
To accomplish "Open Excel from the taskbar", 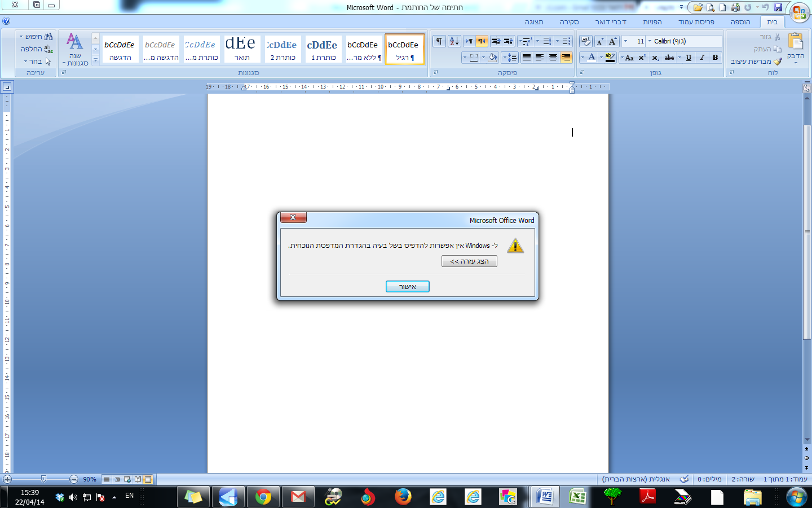I will point(577,497).
